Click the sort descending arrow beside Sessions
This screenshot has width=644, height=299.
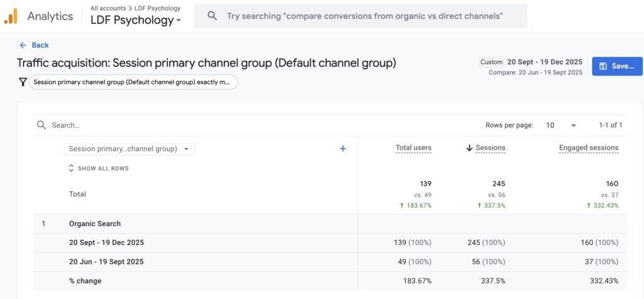click(x=469, y=148)
